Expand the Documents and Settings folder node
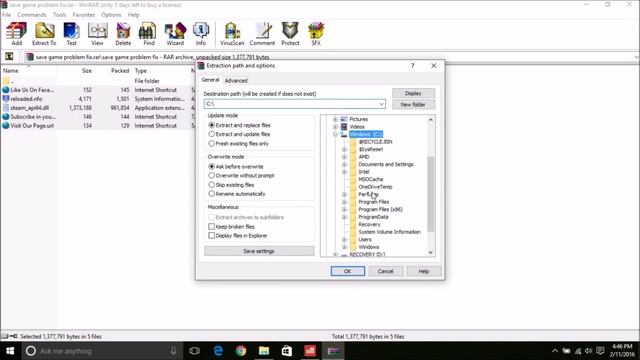Viewport: 640px width, 360px height. (x=344, y=164)
